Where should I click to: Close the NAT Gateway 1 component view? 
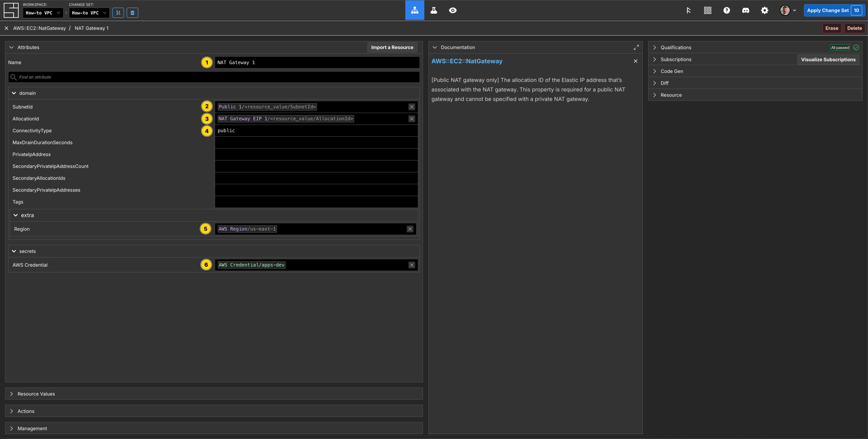click(6, 28)
